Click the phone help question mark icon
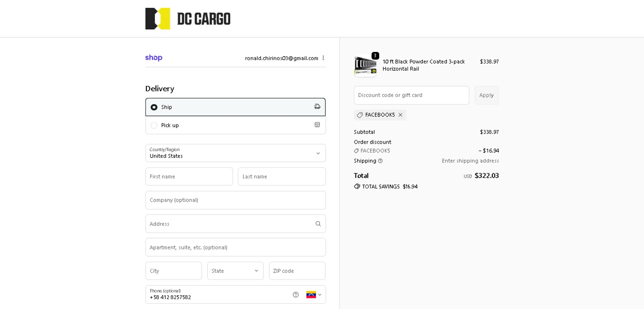 [296, 295]
